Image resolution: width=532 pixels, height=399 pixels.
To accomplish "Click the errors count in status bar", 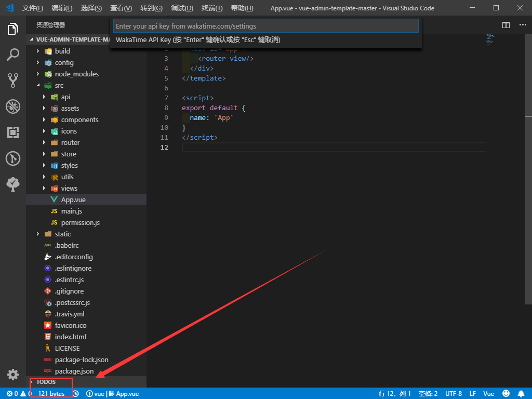I will pos(12,394).
